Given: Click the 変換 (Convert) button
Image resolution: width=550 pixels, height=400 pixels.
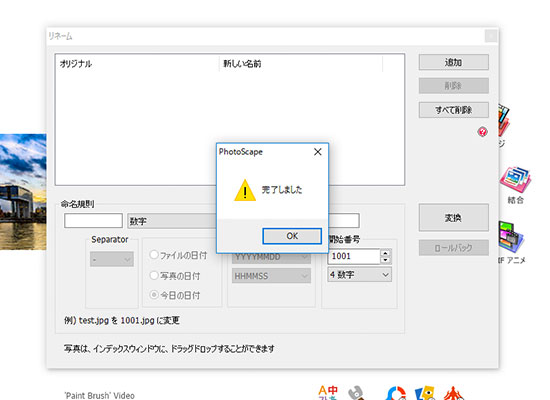Looking at the screenshot, I should point(454,218).
